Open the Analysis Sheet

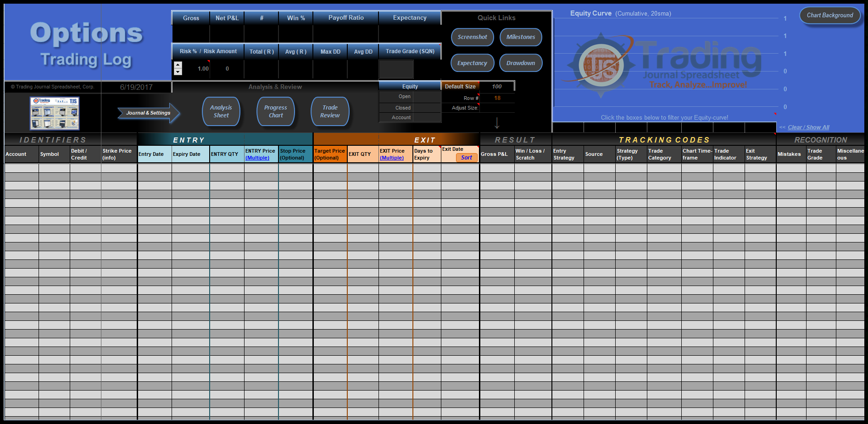(x=221, y=111)
